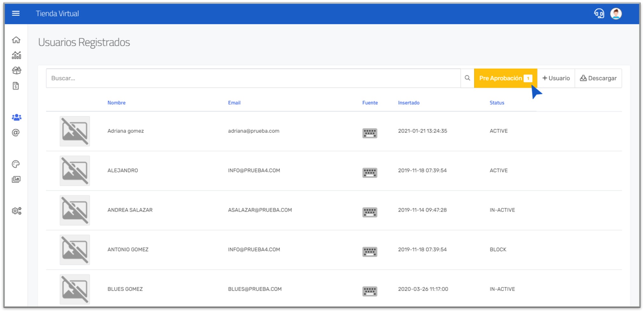Click placeholder photo of ALEJANDRO
The width and height of the screenshot is (644, 312).
coord(75,171)
